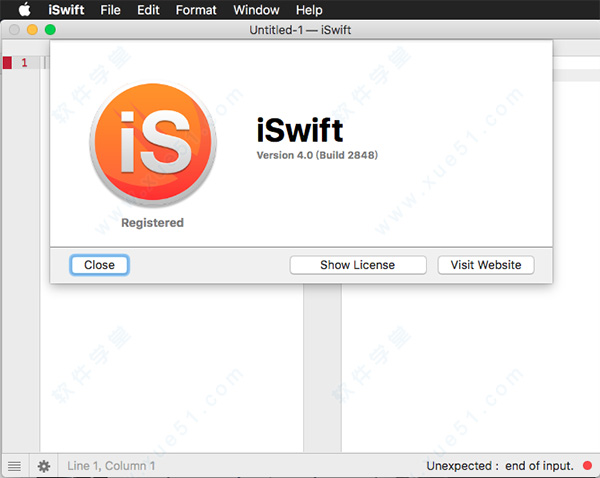Click the iSwift orange logo icon
This screenshot has height=478, width=600.
(153, 142)
